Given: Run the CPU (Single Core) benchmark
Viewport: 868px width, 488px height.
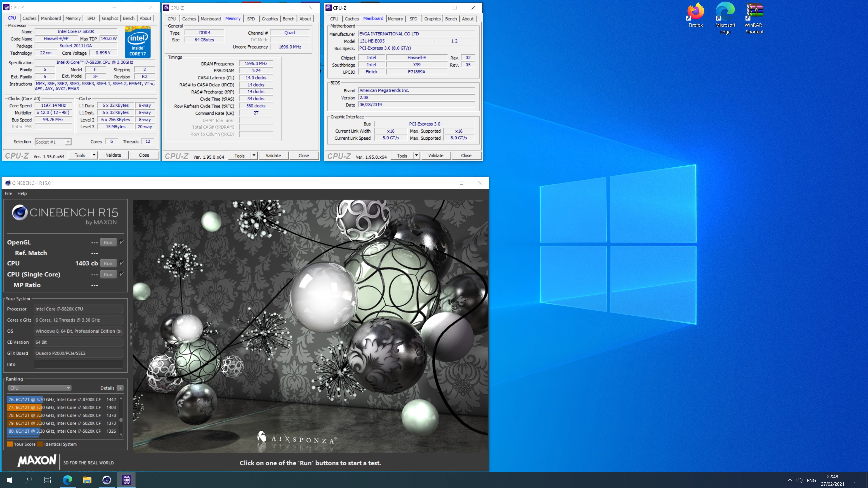Looking at the screenshot, I should (x=108, y=274).
